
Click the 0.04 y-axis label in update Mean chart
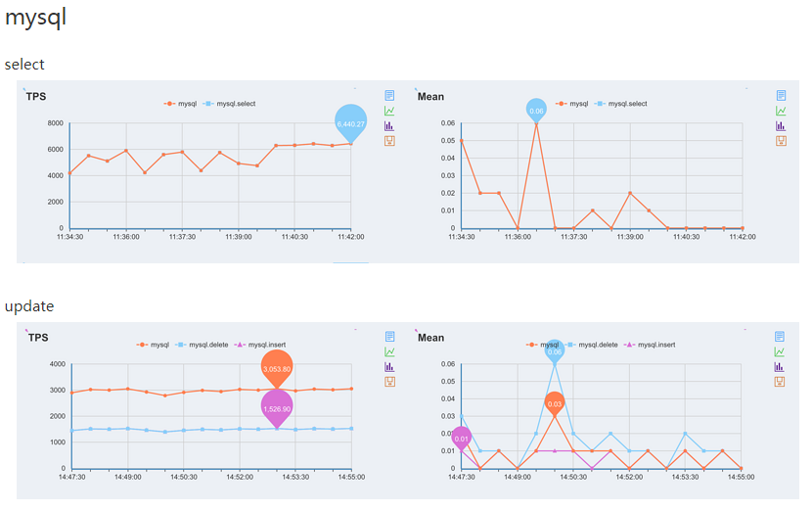point(448,398)
